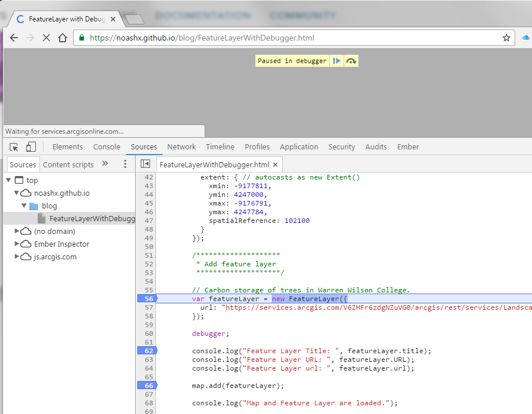Open the browser home page
This screenshot has height=414, width=532.
[63, 38]
